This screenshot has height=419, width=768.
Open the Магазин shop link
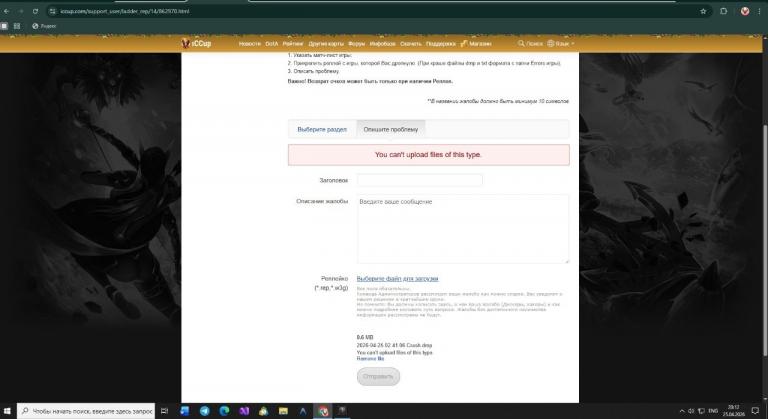point(476,44)
